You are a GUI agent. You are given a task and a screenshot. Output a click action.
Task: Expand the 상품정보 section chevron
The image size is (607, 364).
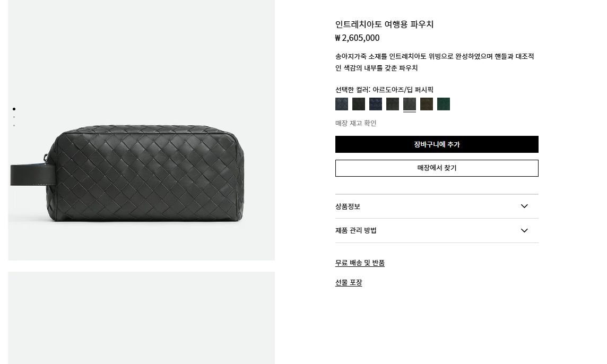click(524, 206)
